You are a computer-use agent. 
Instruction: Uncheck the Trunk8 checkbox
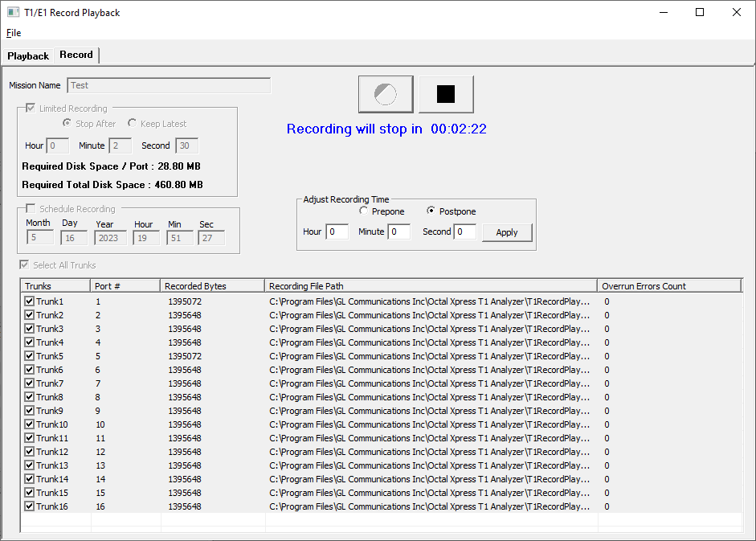coord(30,396)
